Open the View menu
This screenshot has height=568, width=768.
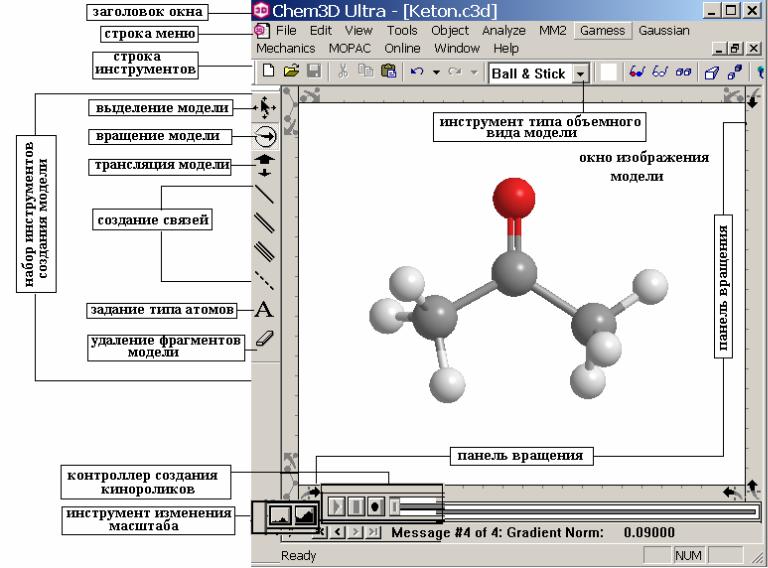(359, 30)
